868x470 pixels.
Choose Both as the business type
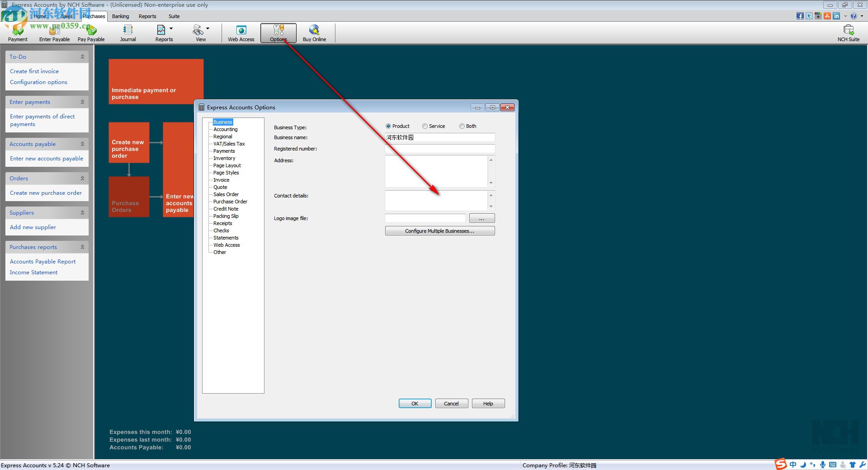tap(462, 126)
